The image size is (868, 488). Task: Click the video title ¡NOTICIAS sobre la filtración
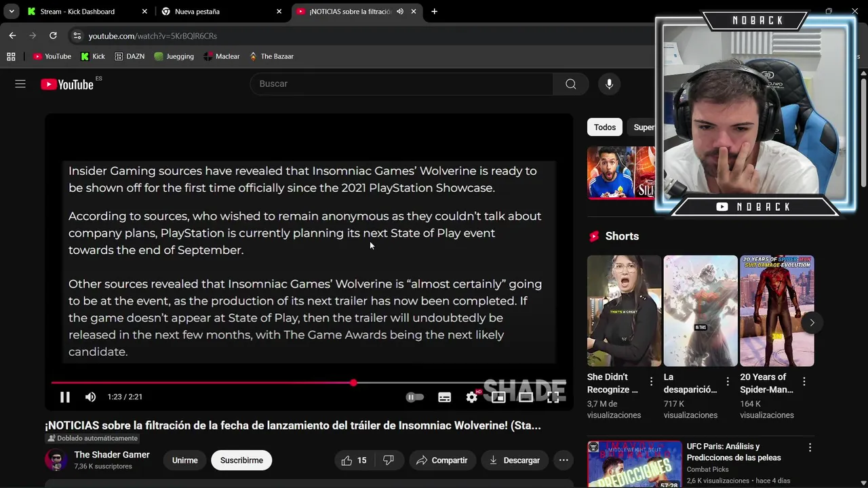[x=293, y=426]
